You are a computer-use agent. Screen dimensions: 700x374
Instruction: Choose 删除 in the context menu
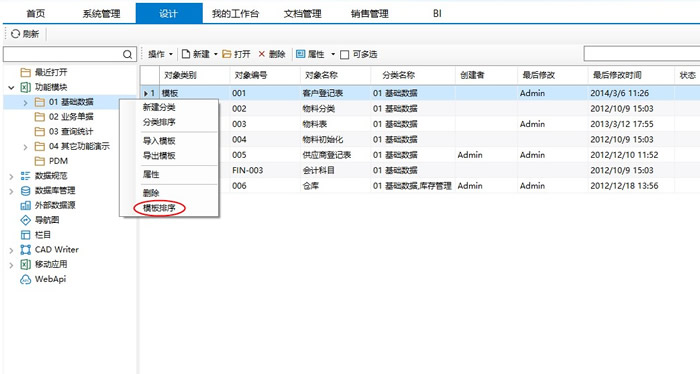151,193
